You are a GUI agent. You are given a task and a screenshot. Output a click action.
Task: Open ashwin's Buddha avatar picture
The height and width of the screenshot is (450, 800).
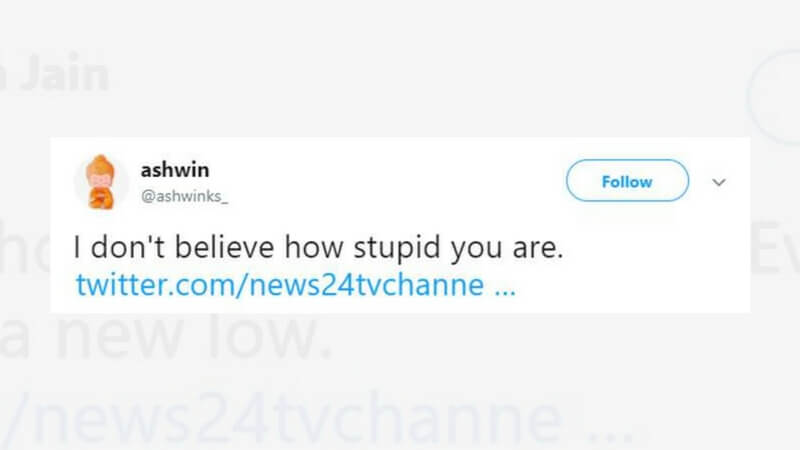(101, 182)
